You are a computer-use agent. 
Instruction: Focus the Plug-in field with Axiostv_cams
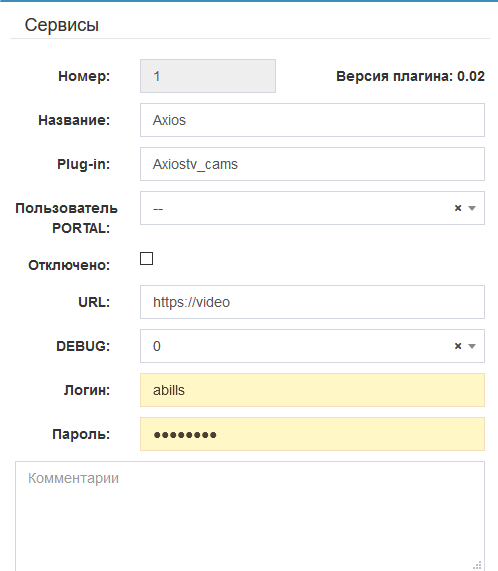[x=312, y=164]
